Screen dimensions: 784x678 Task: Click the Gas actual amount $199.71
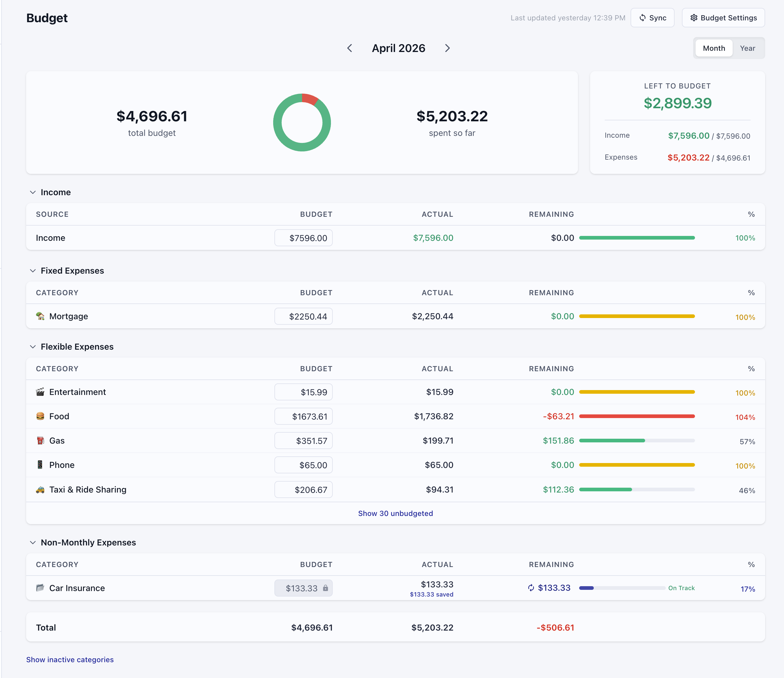tap(438, 441)
